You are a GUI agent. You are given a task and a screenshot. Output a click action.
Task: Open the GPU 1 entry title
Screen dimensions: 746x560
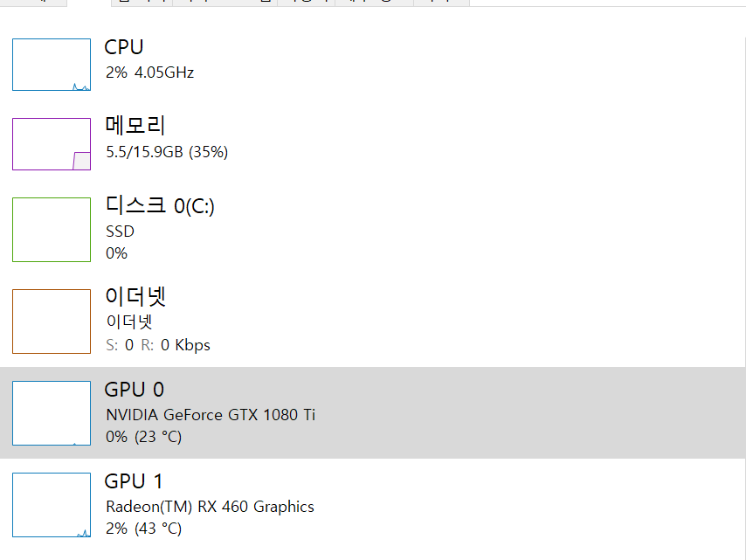(134, 481)
